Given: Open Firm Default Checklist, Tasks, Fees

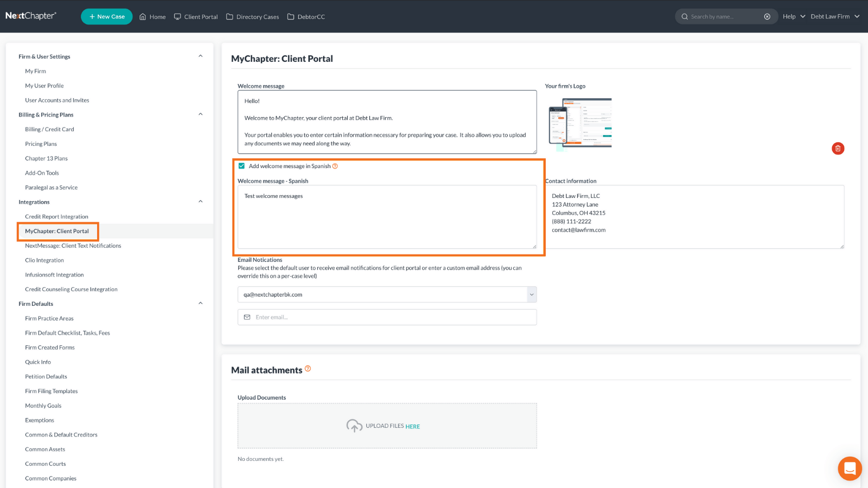Looking at the screenshot, I should (67, 333).
